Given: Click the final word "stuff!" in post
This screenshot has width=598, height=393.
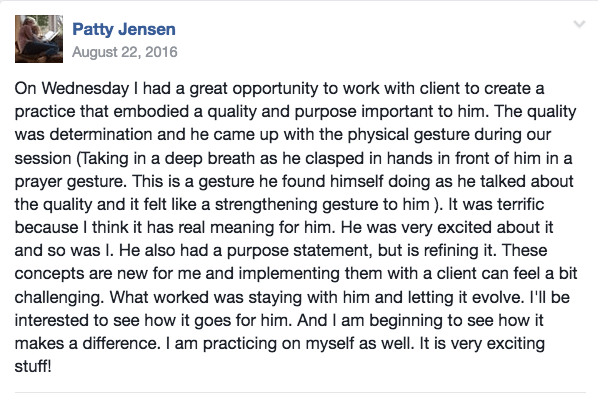Looking at the screenshot, I should click(x=33, y=367).
